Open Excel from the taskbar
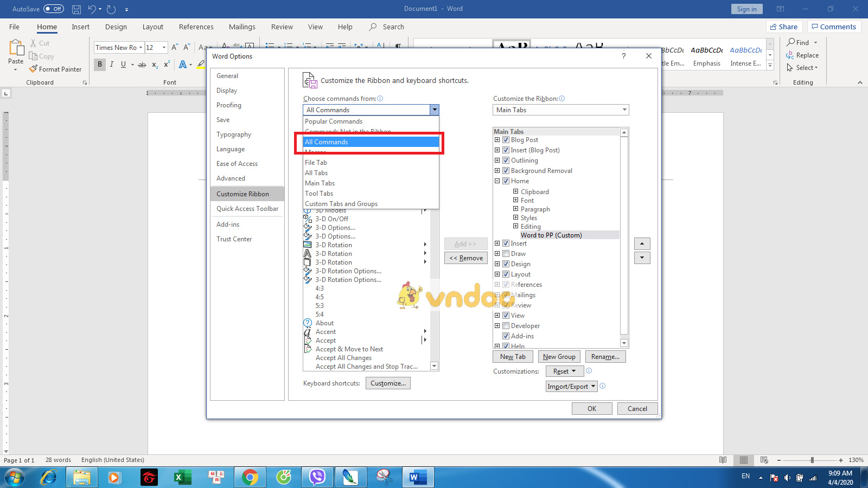868x488 pixels. click(x=182, y=477)
